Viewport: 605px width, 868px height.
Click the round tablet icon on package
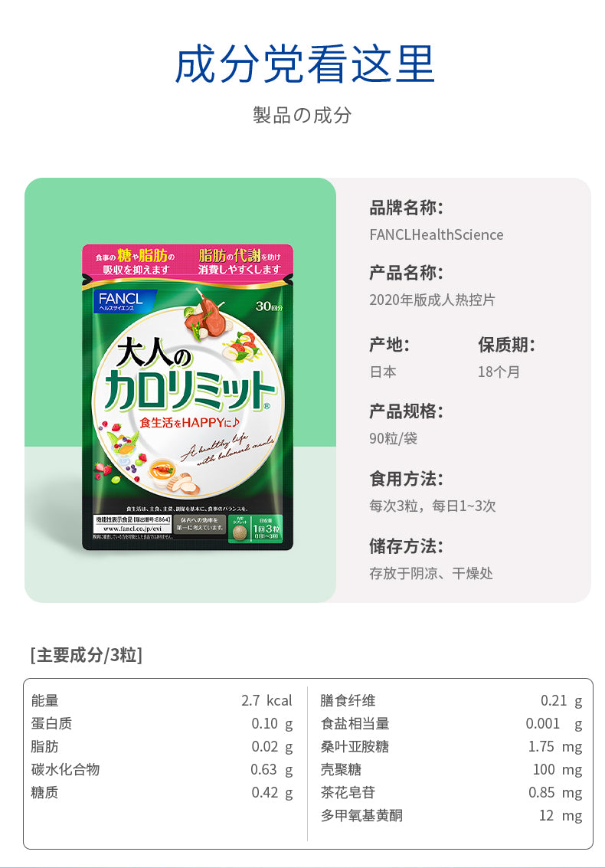tap(239, 532)
